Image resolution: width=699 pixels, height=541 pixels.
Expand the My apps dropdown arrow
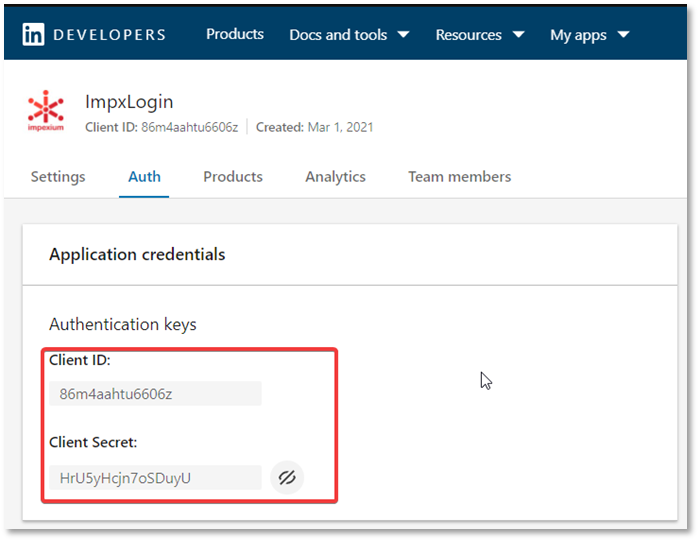point(623,34)
